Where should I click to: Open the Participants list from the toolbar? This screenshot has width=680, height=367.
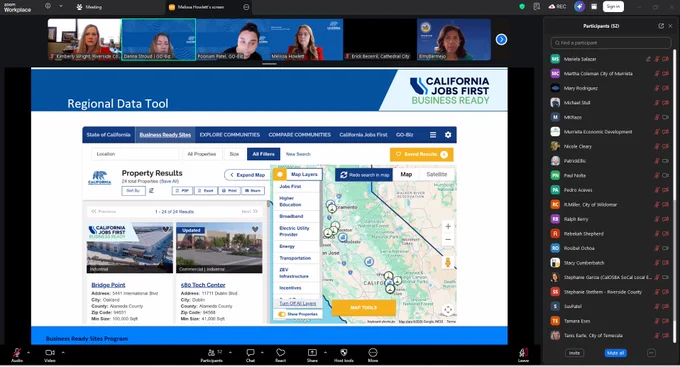point(212,353)
